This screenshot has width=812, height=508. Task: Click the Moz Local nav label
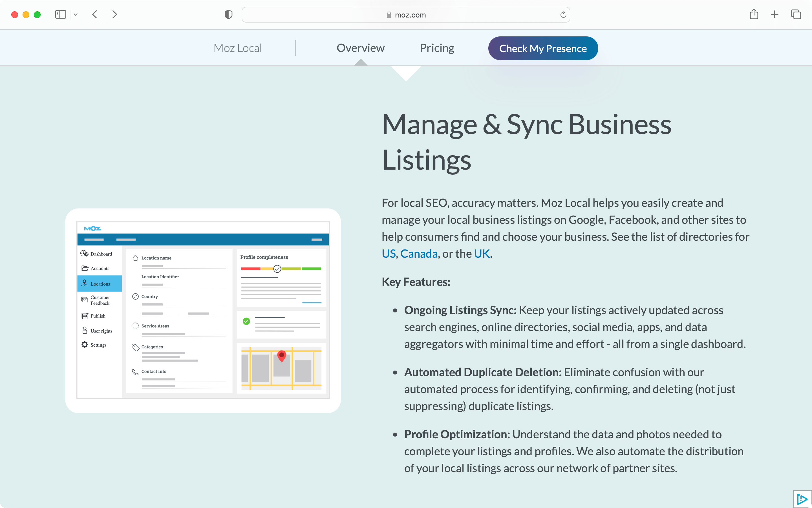pos(238,48)
